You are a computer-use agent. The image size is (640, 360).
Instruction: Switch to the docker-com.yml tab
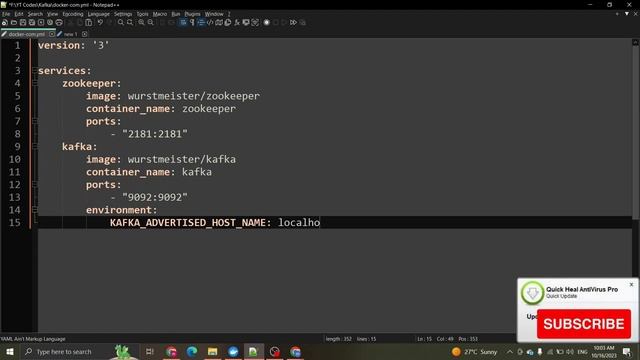(26, 34)
